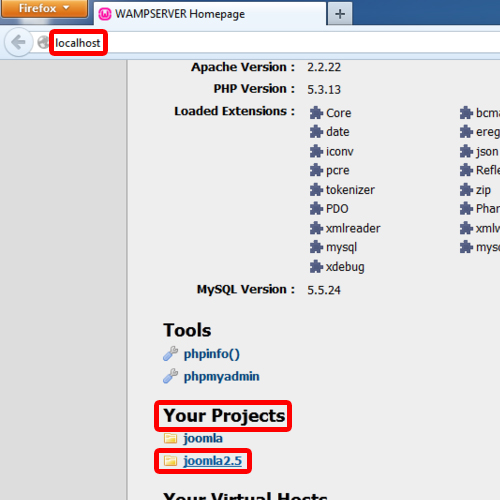This screenshot has width=500, height=500.
Task: Open the Firefox menu dropdown
Action: (44, 8)
